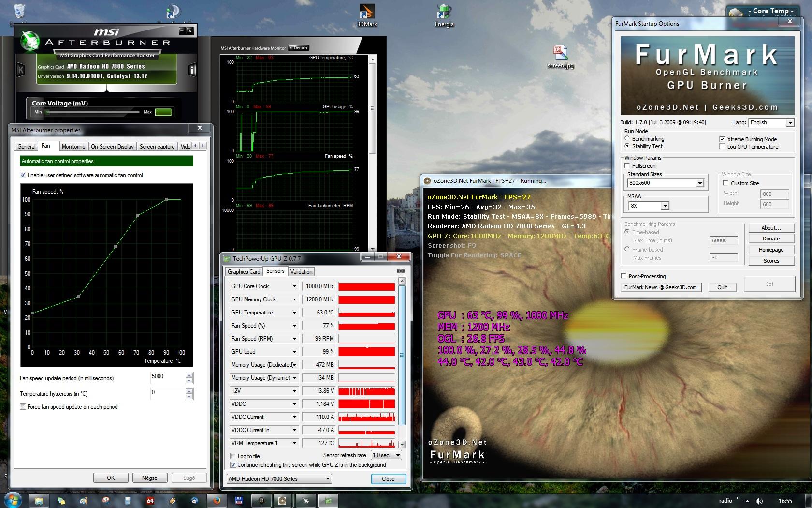
Task: Click the fan curve point at 30°C
Action: (x=78, y=297)
